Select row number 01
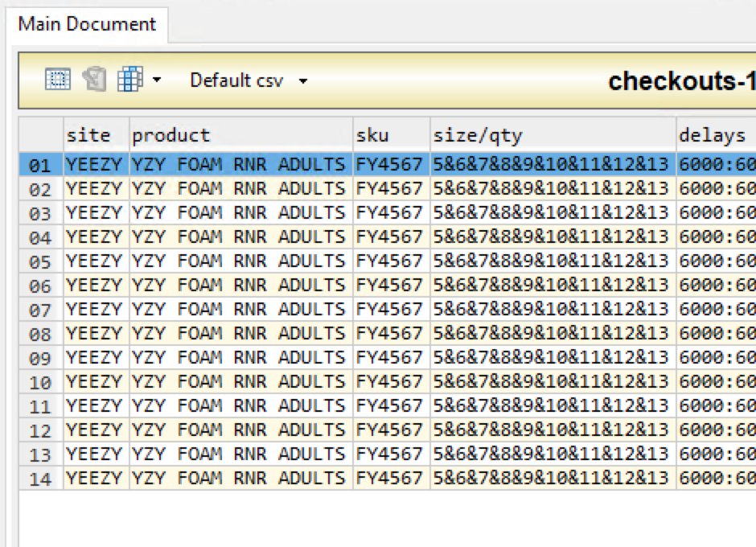 (x=40, y=164)
